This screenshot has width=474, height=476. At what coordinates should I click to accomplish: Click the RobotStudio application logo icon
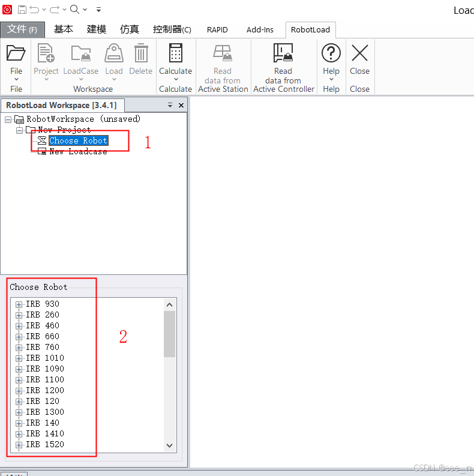click(x=7, y=10)
